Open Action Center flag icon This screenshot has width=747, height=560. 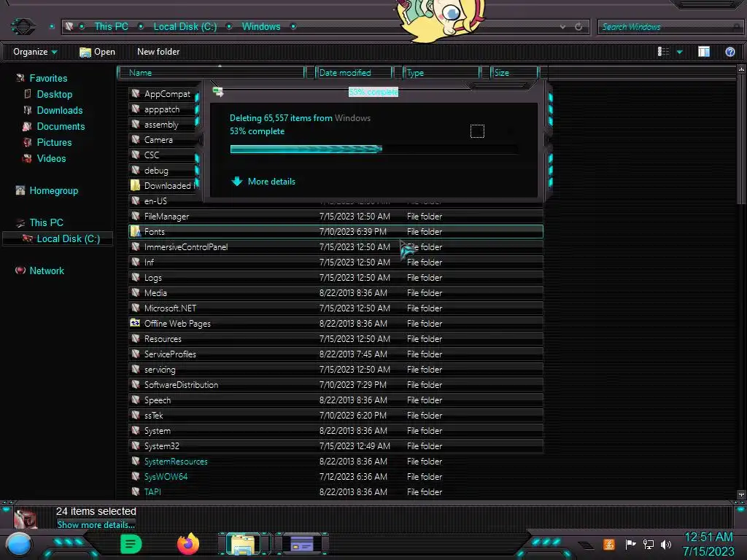tap(630, 544)
